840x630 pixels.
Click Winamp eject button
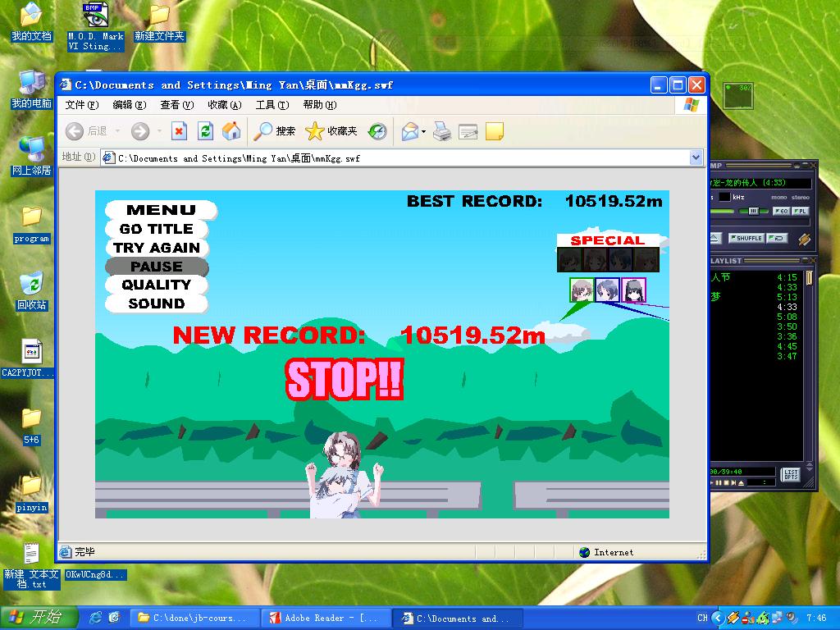click(715, 239)
